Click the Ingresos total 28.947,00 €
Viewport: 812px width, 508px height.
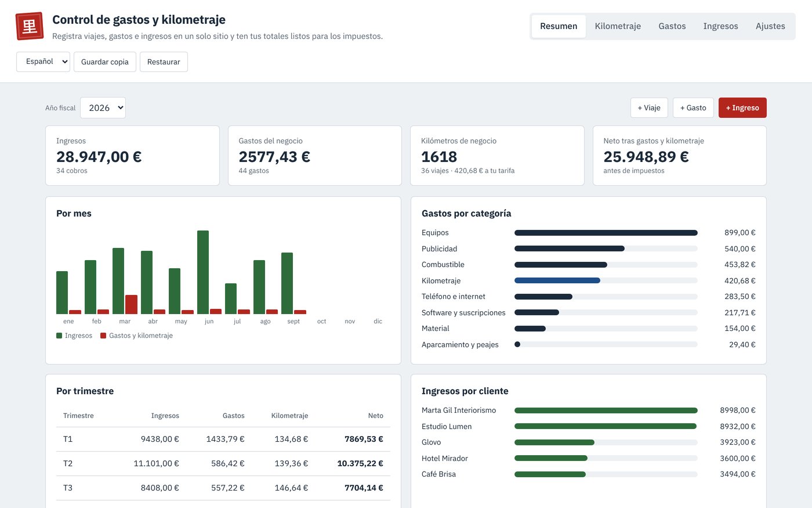click(x=99, y=157)
